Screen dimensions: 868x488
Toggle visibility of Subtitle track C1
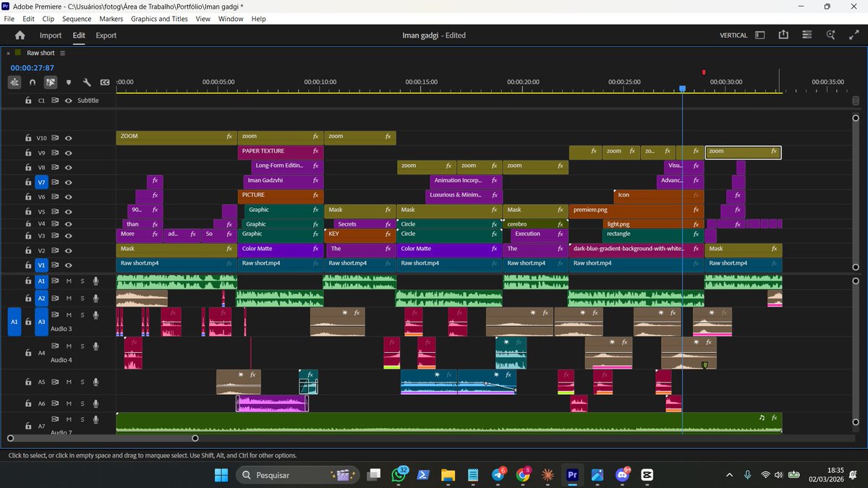(68, 100)
